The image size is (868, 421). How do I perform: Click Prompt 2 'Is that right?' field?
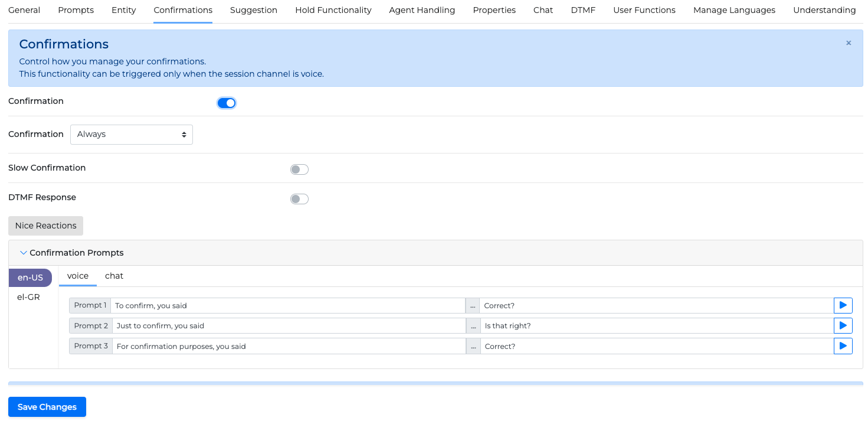point(656,326)
